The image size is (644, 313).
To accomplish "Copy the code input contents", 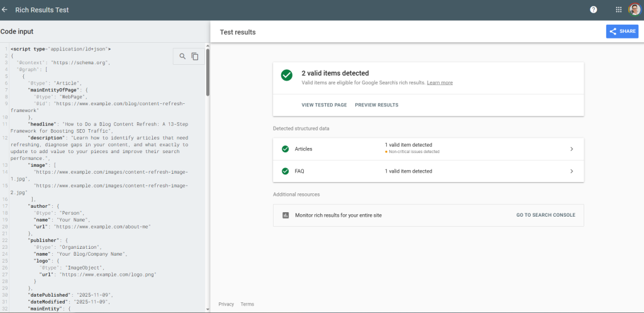I will pyautogui.click(x=195, y=56).
